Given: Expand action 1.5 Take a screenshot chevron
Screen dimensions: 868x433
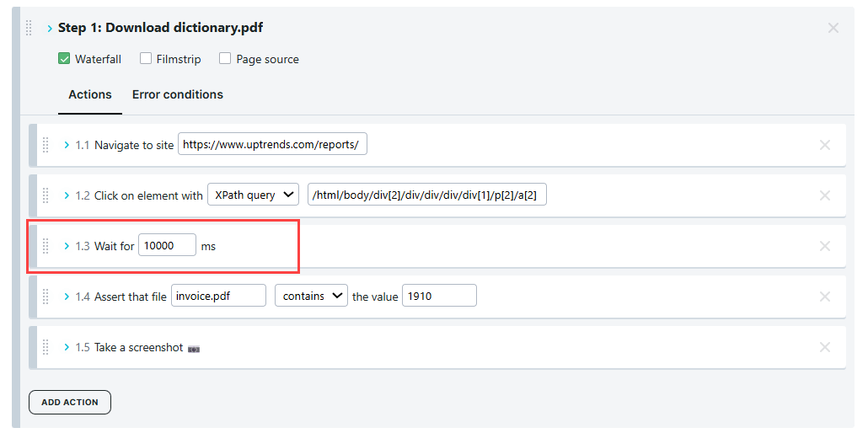Looking at the screenshot, I should [67, 347].
